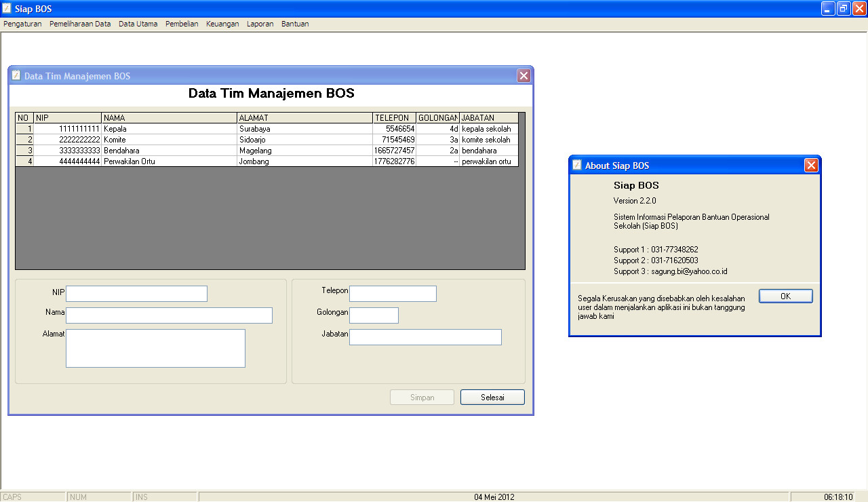
Task: Click the Siap BOS title bar application icon
Action: coord(7,8)
